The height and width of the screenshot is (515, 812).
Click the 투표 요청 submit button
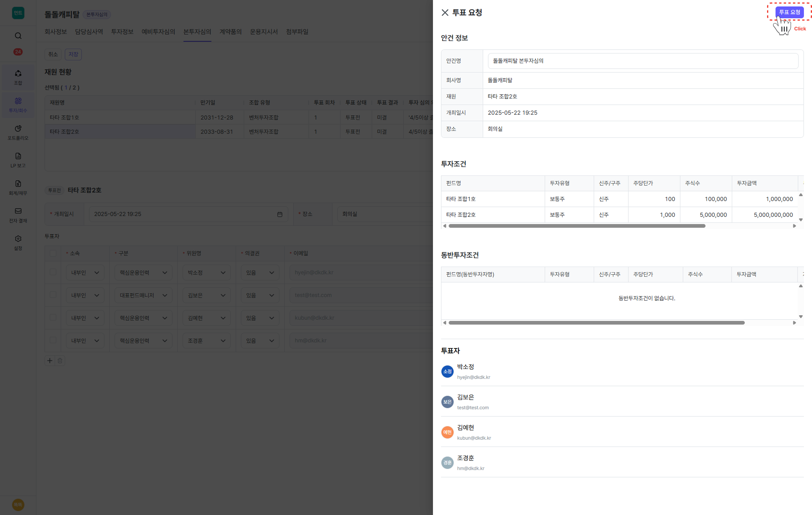click(x=789, y=12)
